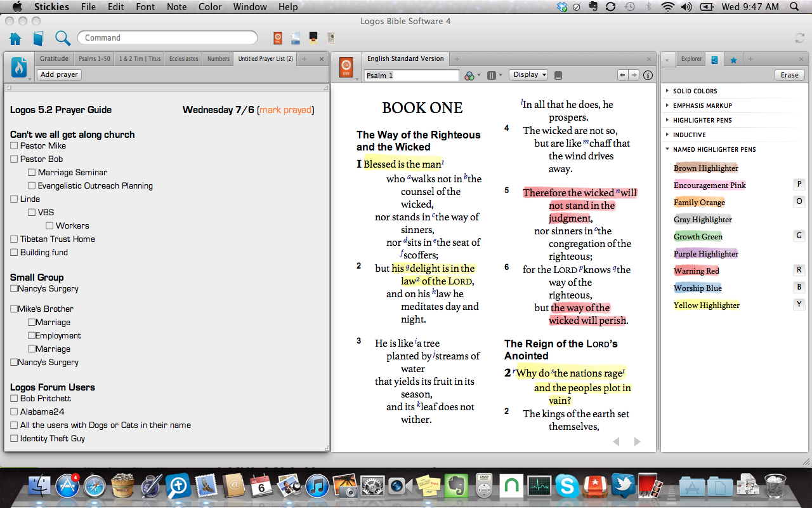The width and height of the screenshot is (812, 508).
Task: Open the Home page icon
Action: (15, 39)
